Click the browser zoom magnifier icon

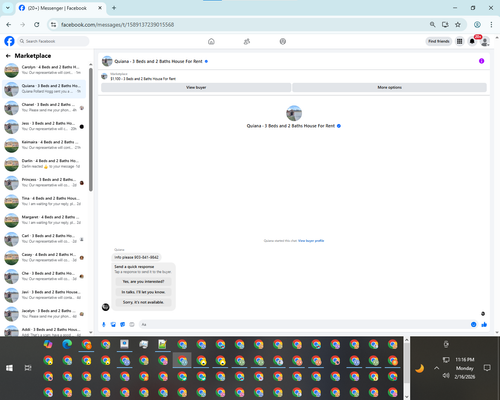432,24
